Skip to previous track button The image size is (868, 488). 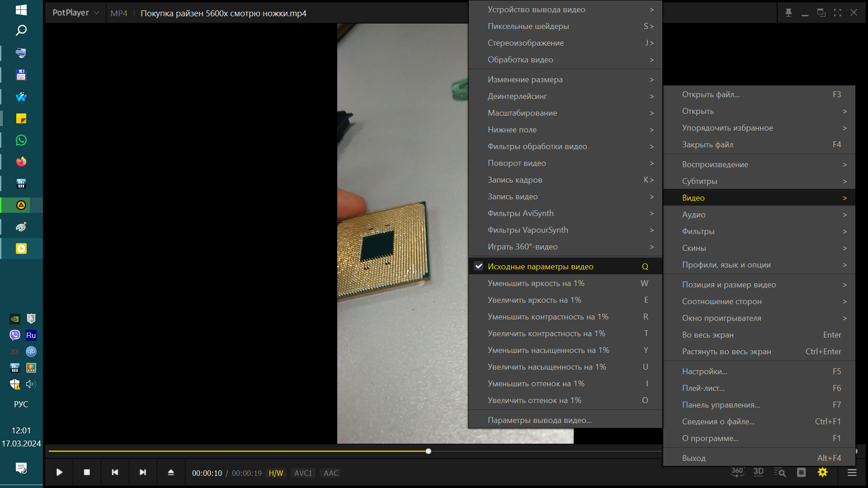coord(115,472)
